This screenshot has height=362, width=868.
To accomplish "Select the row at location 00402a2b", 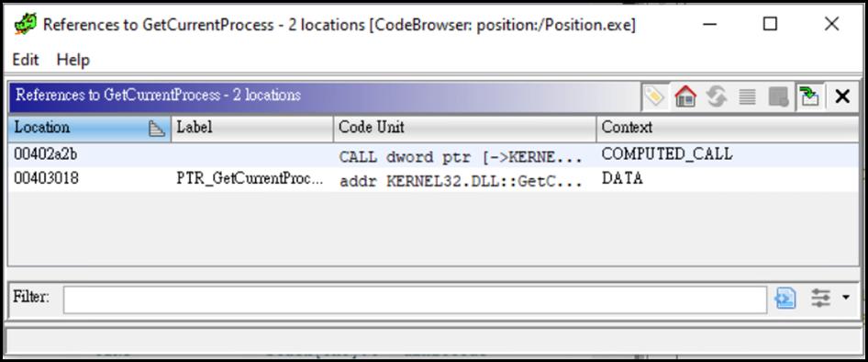I will click(433, 155).
